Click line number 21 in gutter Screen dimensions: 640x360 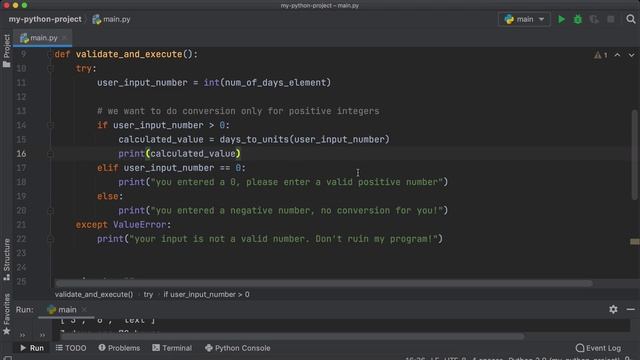click(21, 225)
